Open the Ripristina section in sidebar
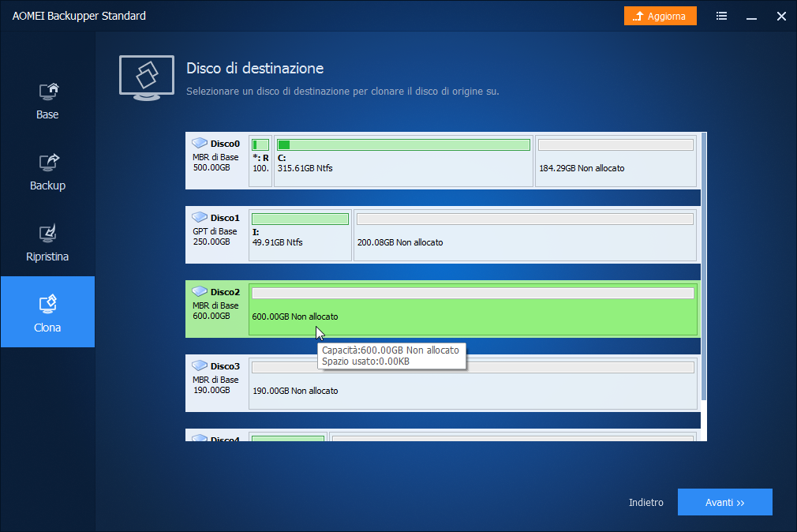 pos(47,244)
